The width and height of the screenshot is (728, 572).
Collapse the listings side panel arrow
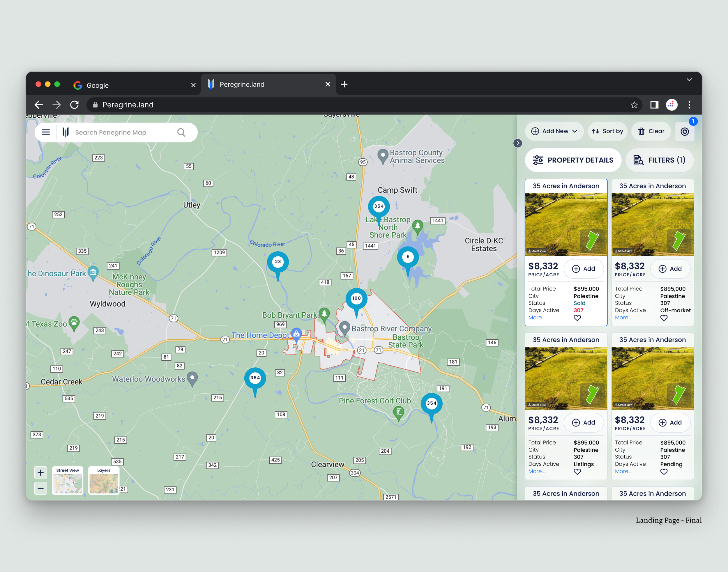click(x=517, y=143)
